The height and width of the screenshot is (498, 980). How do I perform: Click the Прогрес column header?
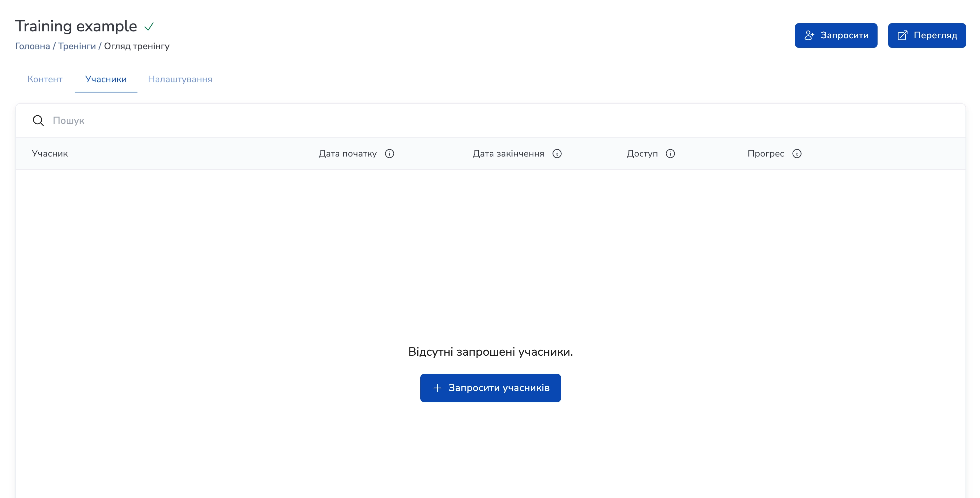point(766,154)
